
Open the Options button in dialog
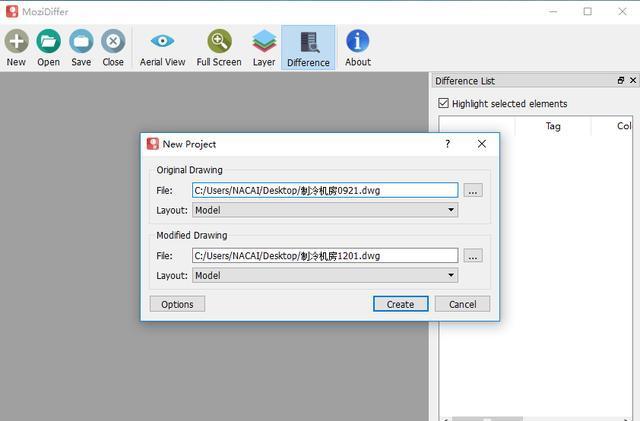(177, 304)
